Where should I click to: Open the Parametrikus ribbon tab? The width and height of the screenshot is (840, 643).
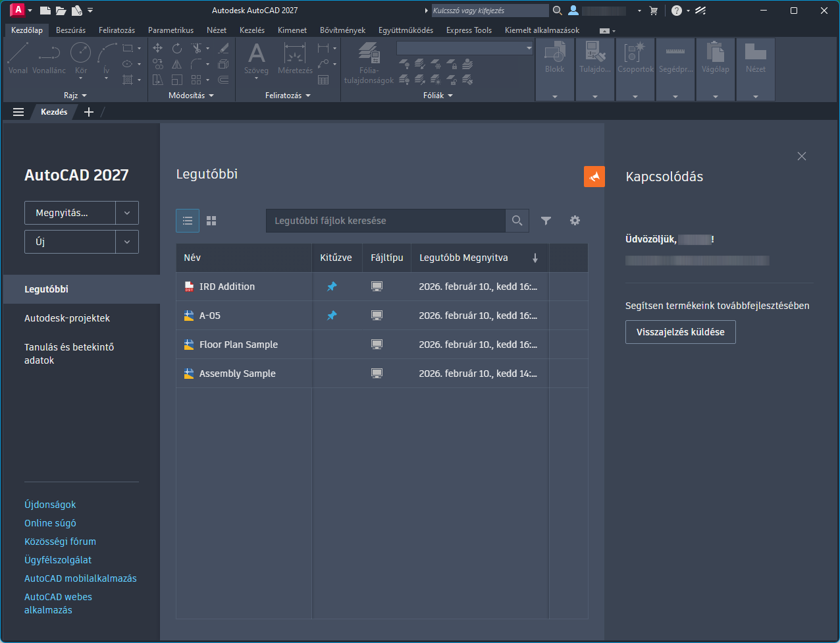[x=171, y=30]
